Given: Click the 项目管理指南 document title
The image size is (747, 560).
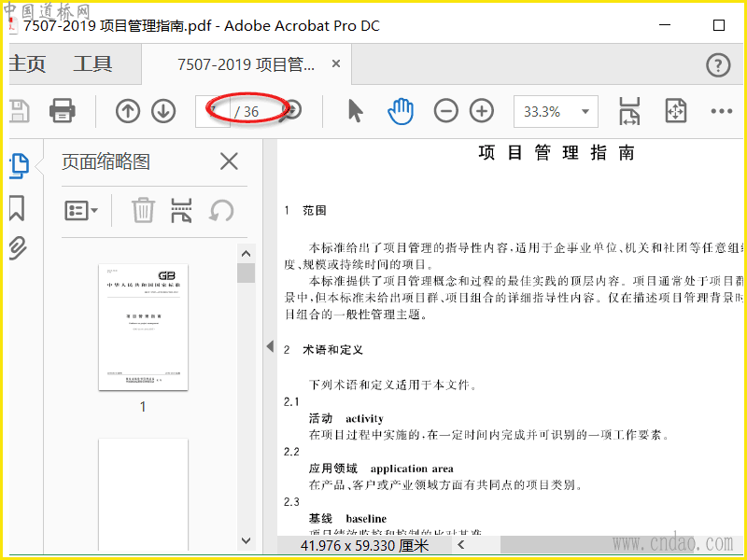Looking at the screenshot, I should pos(557,153).
